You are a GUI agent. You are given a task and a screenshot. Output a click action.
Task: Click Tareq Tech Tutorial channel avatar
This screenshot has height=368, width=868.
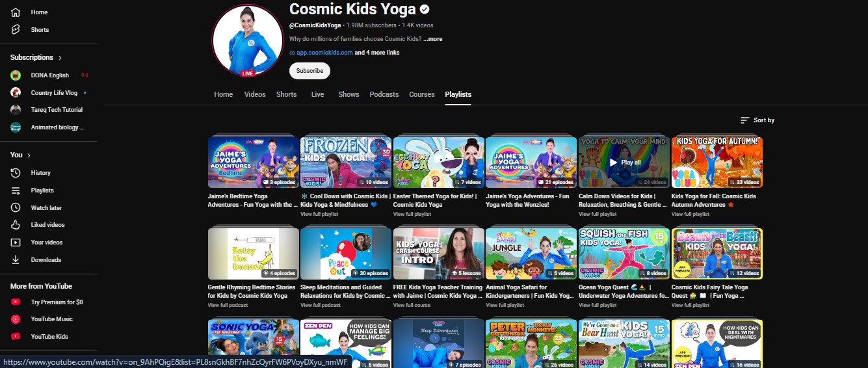coord(16,110)
